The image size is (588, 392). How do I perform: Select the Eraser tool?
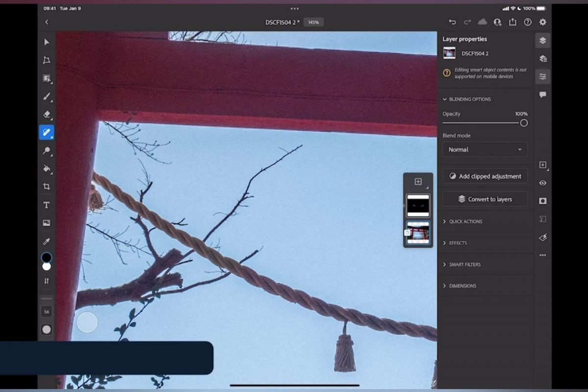(x=47, y=114)
